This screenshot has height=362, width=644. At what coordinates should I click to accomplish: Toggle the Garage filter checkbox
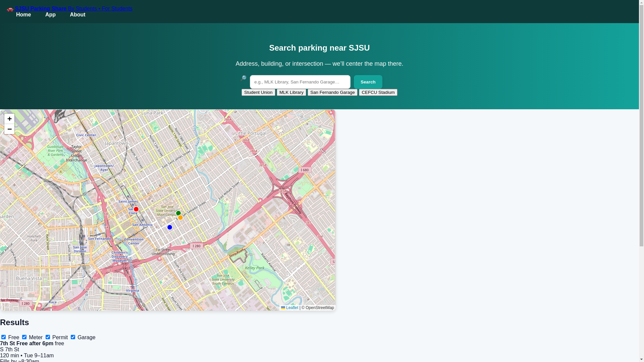click(x=73, y=337)
